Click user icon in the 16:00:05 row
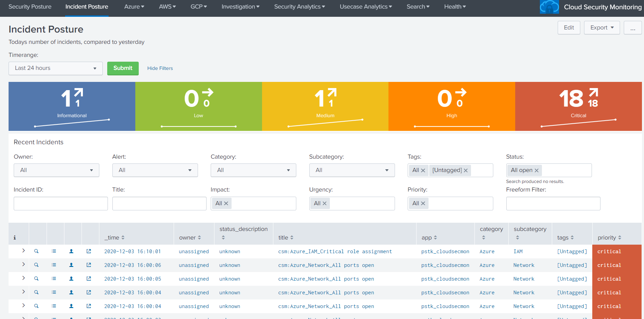 71,279
